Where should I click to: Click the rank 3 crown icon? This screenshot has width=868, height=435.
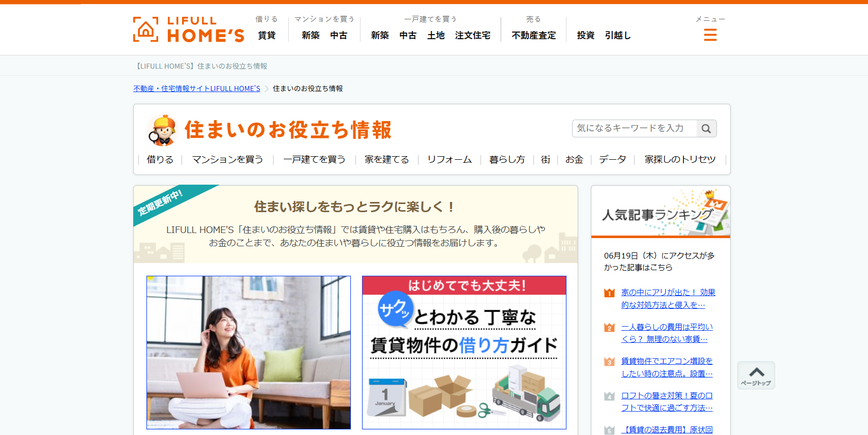[x=609, y=361]
